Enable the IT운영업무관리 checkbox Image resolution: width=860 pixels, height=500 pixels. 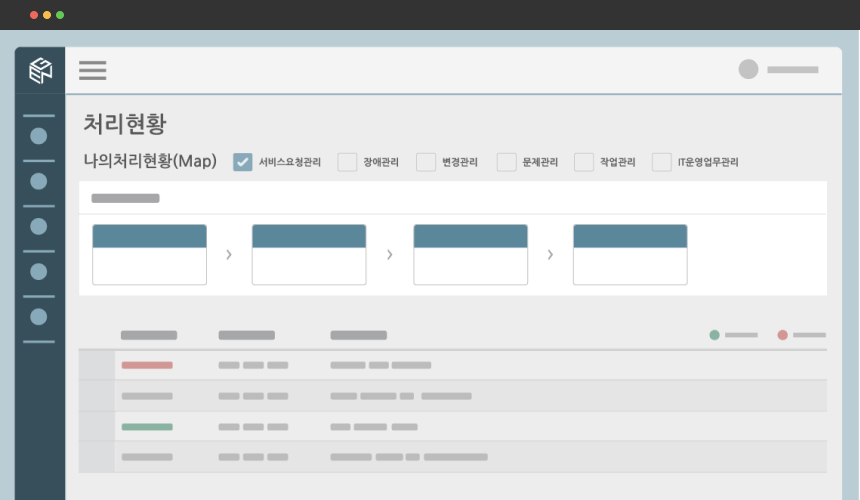click(x=662, y=162)
